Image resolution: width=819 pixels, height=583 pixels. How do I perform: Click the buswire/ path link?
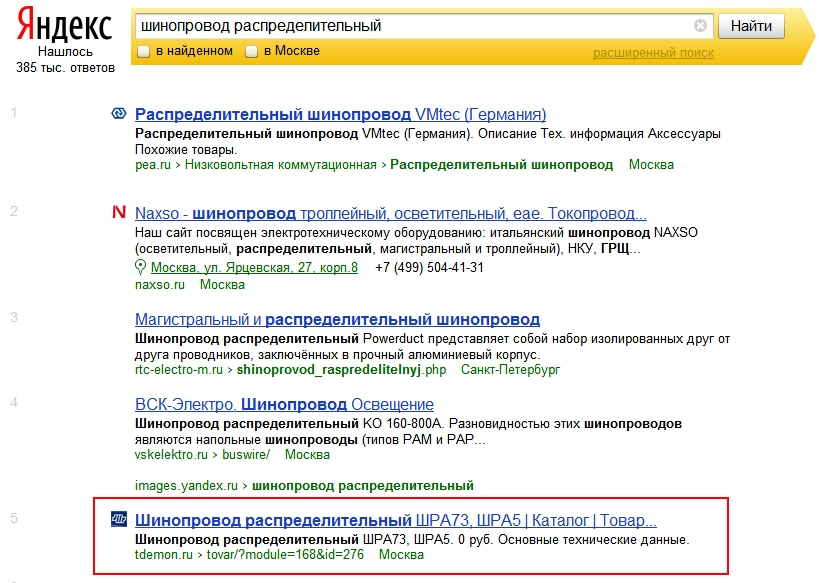pyautogui.click(x=246, y=454)
